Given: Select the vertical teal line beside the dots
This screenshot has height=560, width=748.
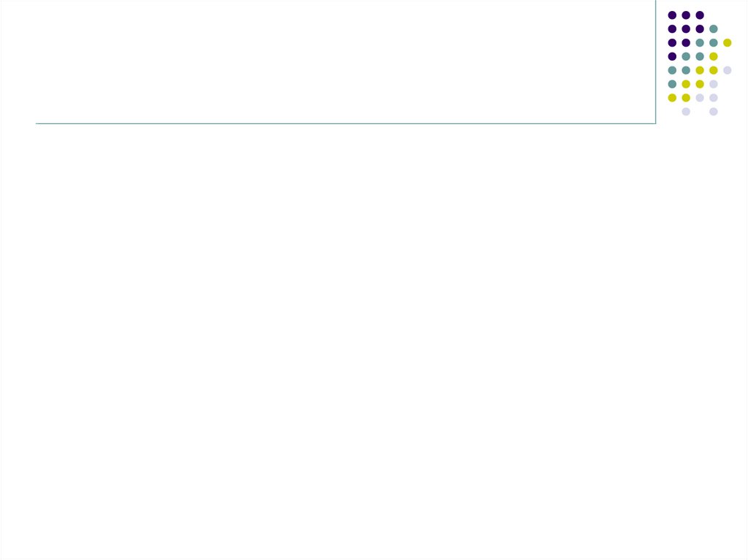Looking at the screenshot, I should point(655,62).
